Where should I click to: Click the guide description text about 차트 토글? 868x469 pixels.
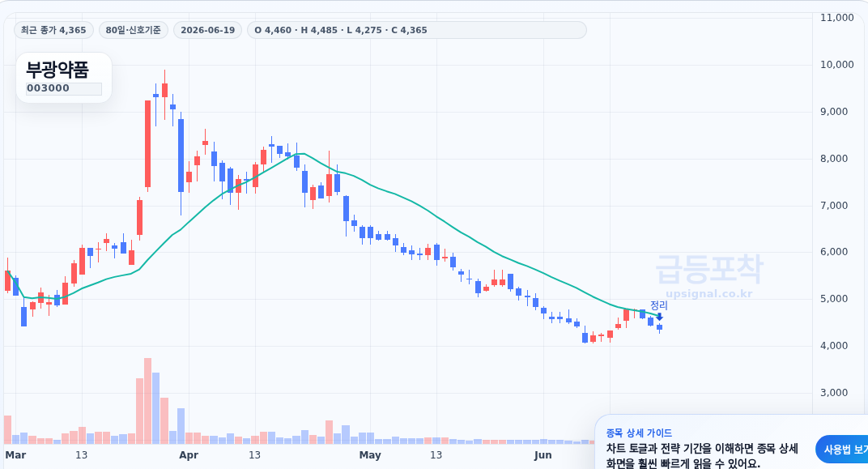(x=702, y=456)
